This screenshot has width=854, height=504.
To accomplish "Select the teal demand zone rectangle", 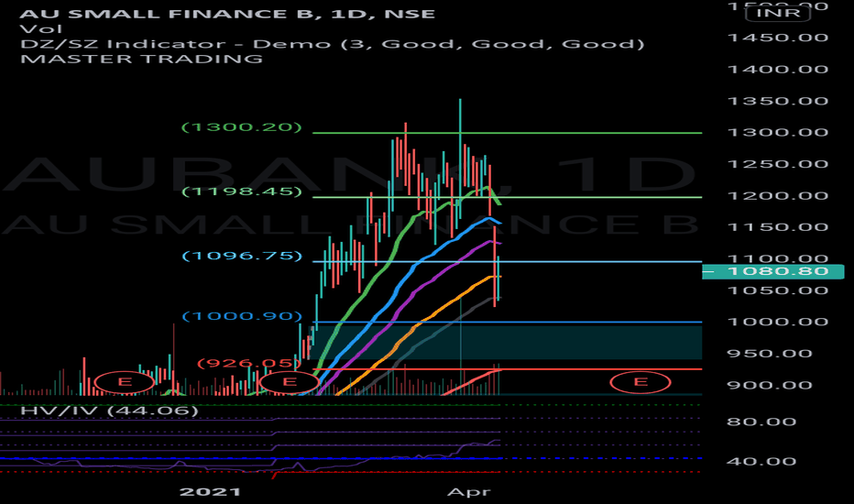I will click(x=506, y=342).
